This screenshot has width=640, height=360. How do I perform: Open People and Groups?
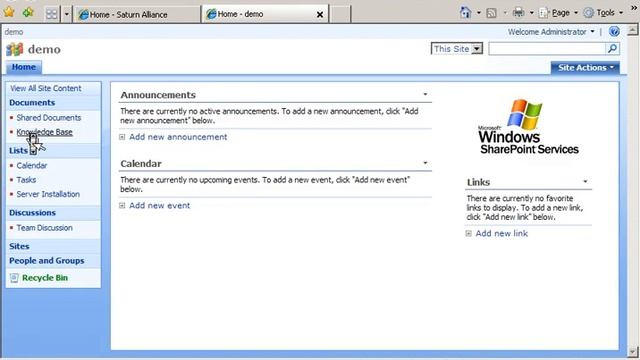point(47,260)
